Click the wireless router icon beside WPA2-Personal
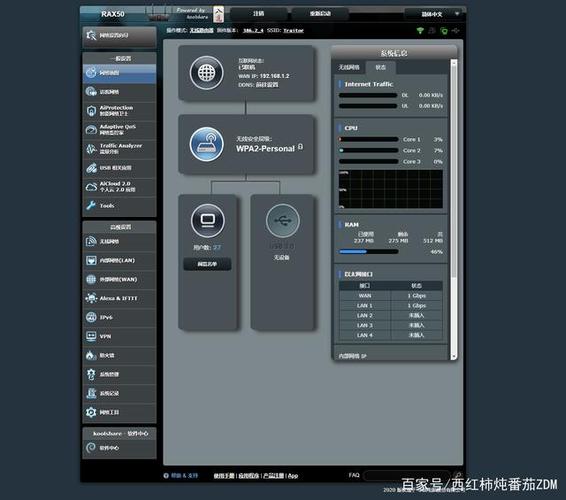This screenshot has width=566, height=500. 206,144
